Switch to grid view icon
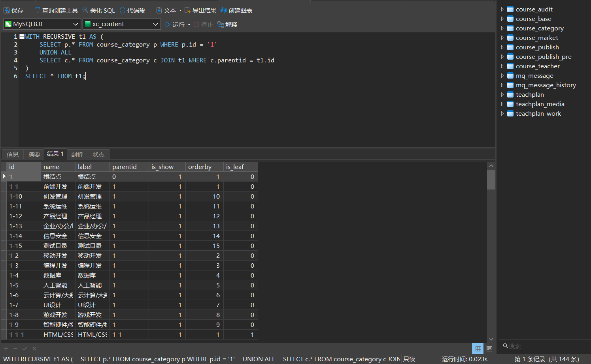This screenshot has width=591, height=364. click(478, 349)
